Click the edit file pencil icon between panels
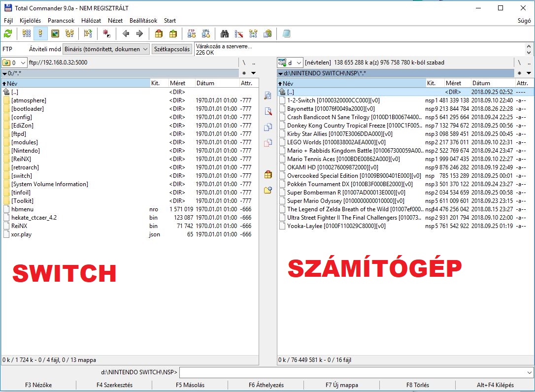Image resolution: width=535 pixels, height=392 pixels. point(268,111)
